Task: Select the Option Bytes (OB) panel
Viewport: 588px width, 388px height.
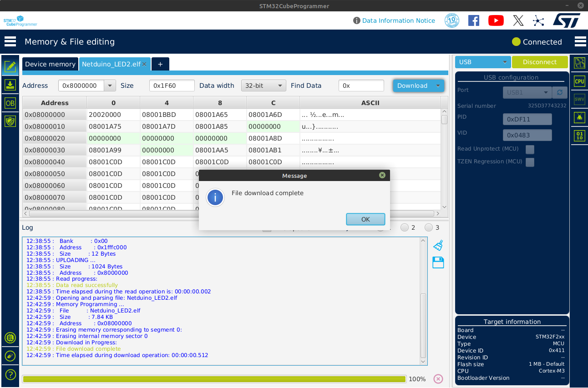Action: 10,103
